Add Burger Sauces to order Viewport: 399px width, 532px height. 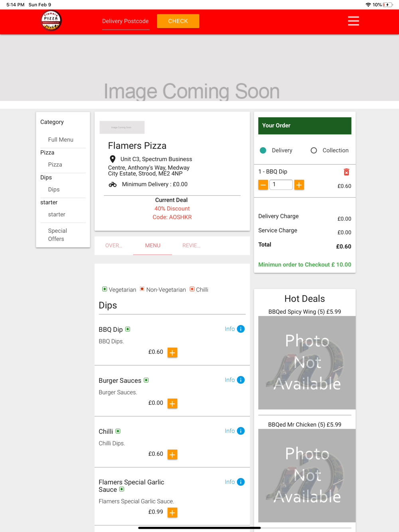point(172,404)
